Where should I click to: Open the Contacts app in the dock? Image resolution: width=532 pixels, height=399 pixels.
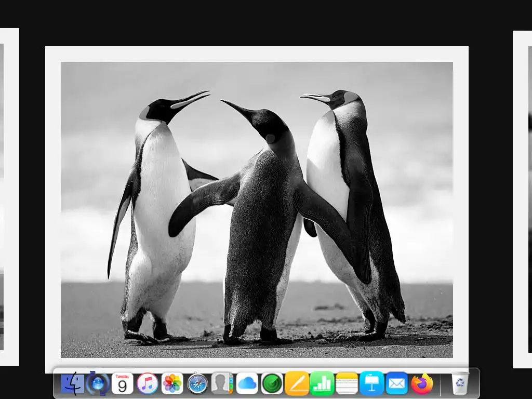(x=222, y=384)
